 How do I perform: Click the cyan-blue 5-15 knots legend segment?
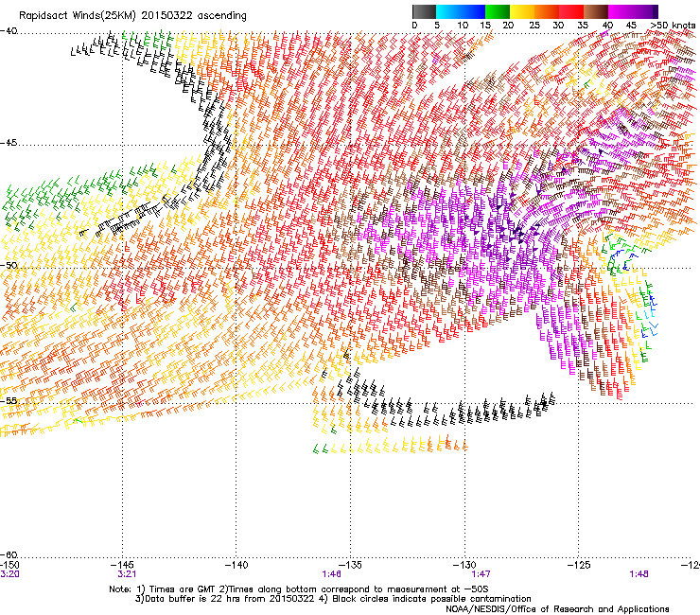461,11
